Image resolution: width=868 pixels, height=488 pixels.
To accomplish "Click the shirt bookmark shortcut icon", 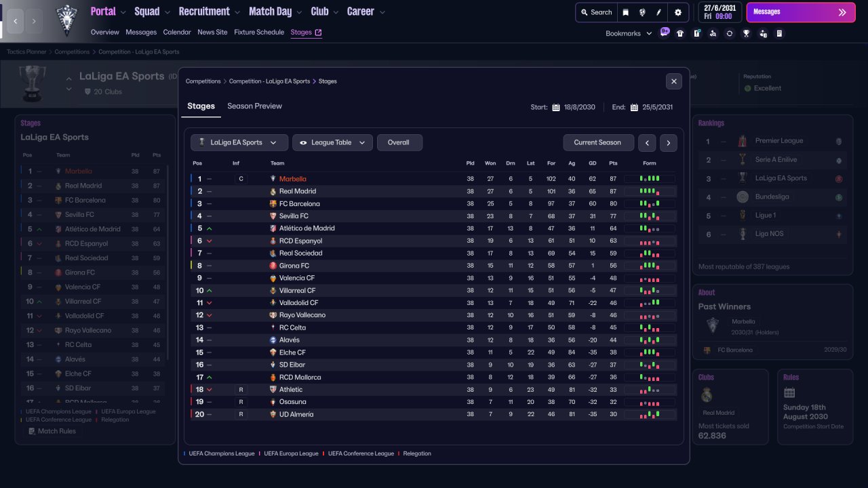I will coord(680,33).
